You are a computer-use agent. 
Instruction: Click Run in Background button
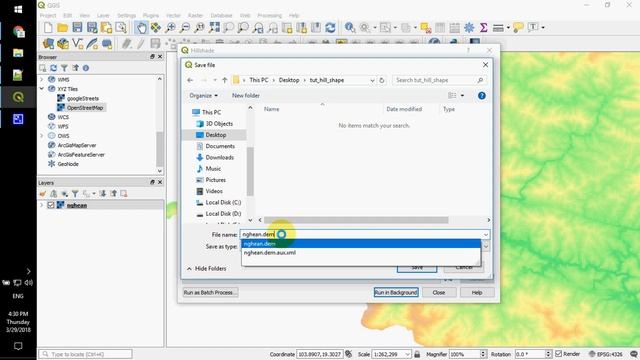396,292
